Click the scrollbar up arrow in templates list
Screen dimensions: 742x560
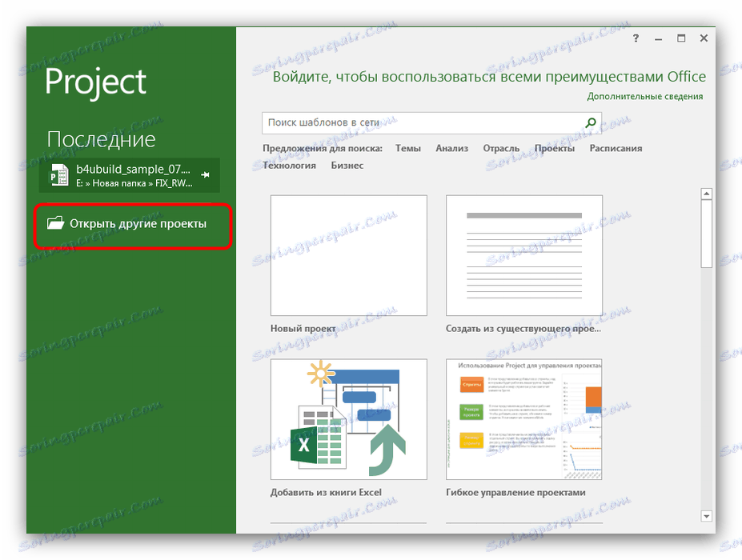706,194
